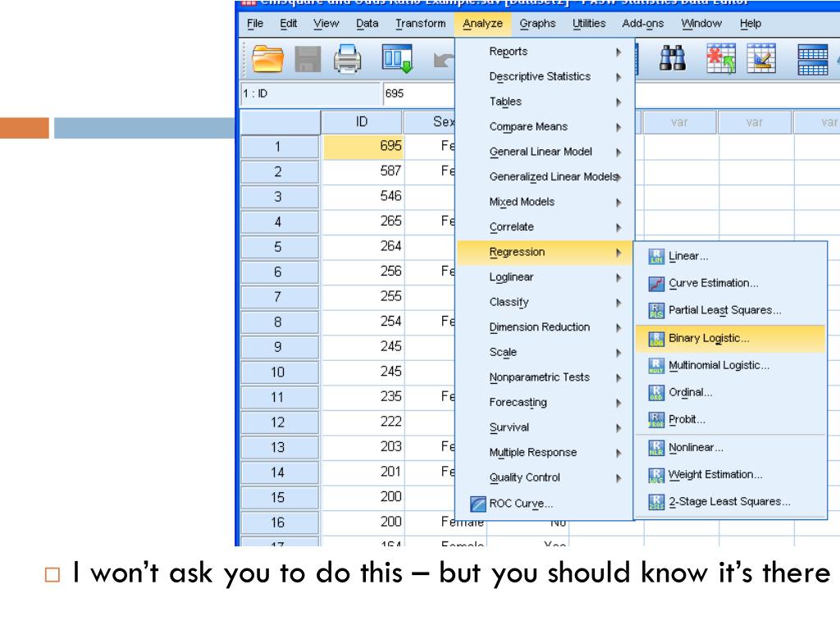Click the Find binoculars icon
The image size is (840, 630).
(673, 58)
